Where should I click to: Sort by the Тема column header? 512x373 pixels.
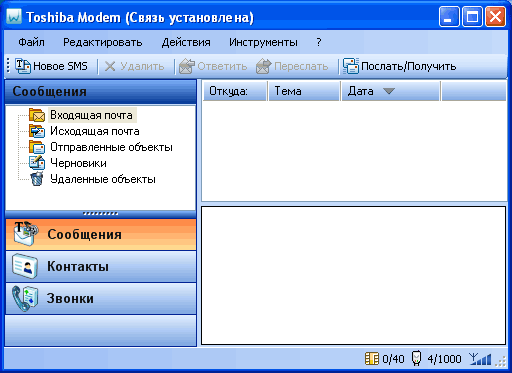[305, 91]
